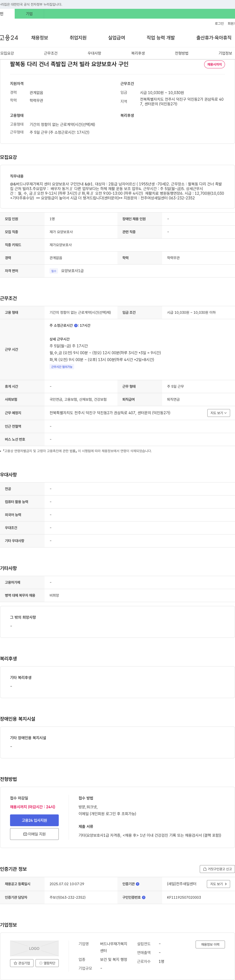Screen dimensions: 235x980
Task: Click the 국민연금, 고용보험, 산재보험, 건강보험 text
Action: click(x=78, y=399)
